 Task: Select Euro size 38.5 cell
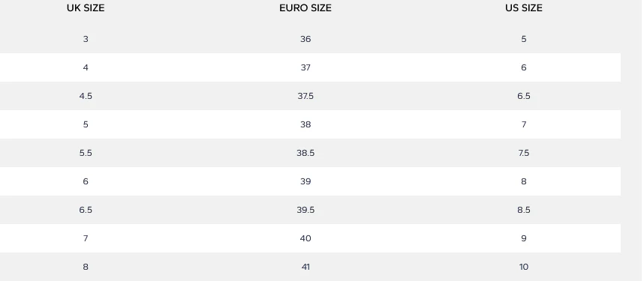305,153
